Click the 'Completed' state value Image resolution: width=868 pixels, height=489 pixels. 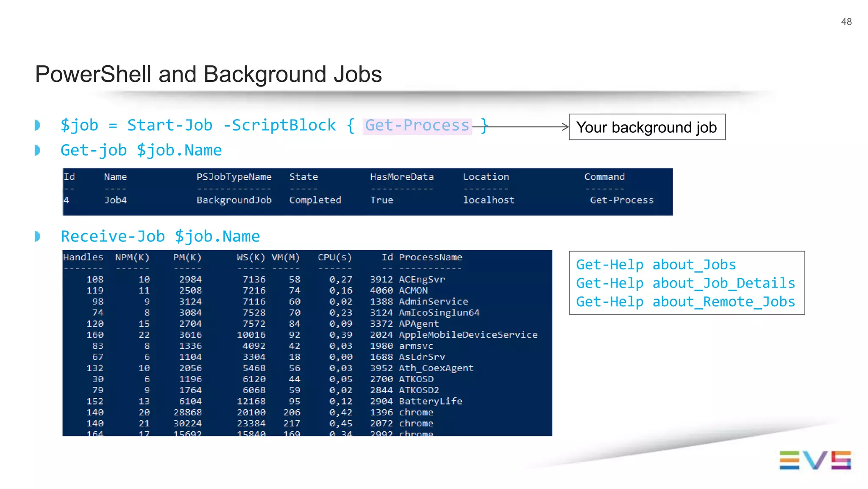[x=315, y=200]
